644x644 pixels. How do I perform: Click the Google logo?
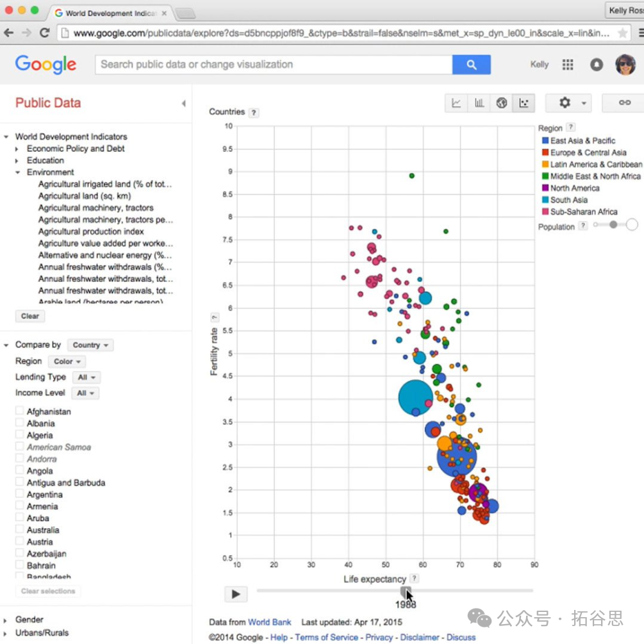[45, 65]
